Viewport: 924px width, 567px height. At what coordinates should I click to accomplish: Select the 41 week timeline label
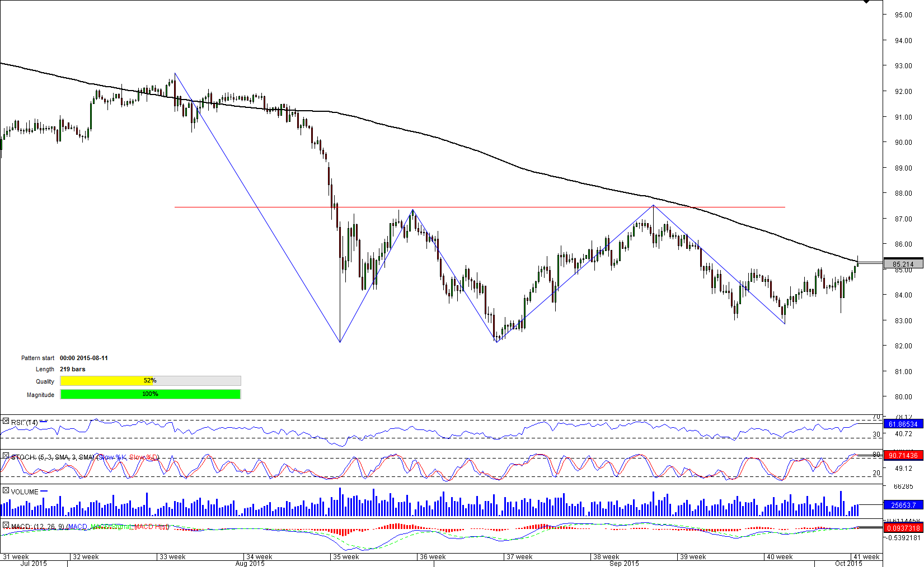tap(866, 557)
